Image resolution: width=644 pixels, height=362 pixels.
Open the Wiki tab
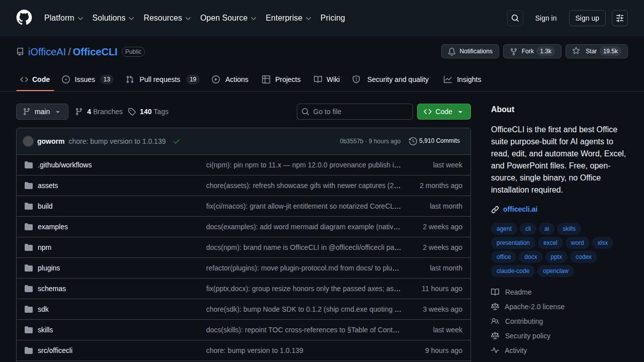coord(327,79)
